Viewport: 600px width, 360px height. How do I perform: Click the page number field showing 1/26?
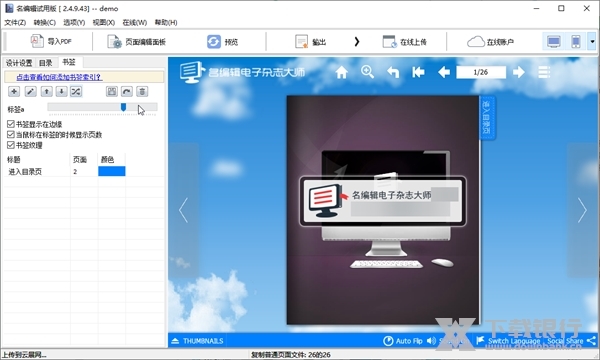coord(481,72)
